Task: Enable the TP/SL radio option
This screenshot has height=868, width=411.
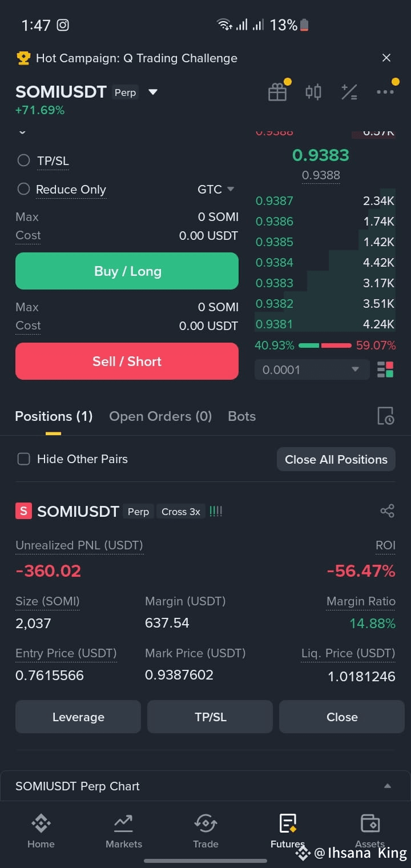Action: click(23, 160)
